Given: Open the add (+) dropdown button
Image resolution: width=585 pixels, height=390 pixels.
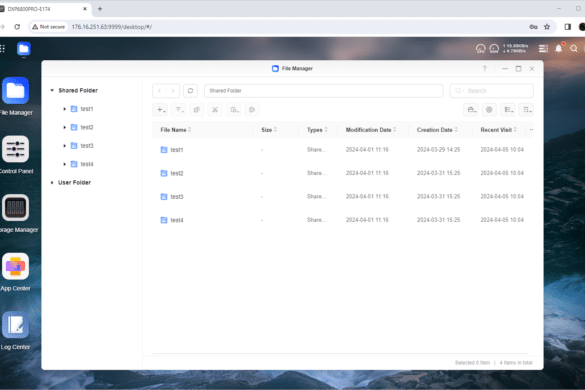Looking at the screenshot, I should [160, 110].
